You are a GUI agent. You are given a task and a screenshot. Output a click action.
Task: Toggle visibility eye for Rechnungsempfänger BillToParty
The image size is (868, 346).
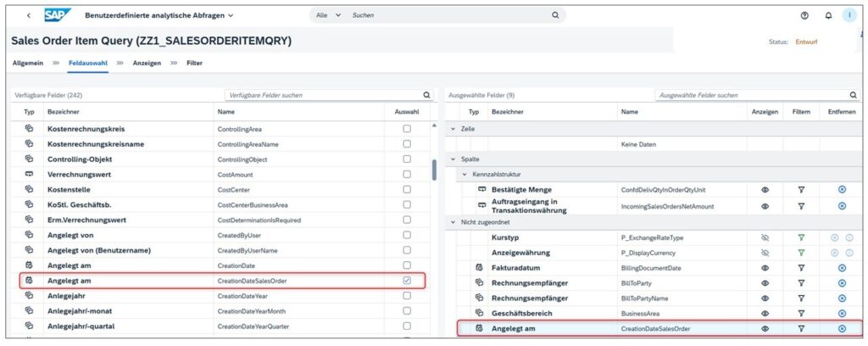tap(765, 282)
